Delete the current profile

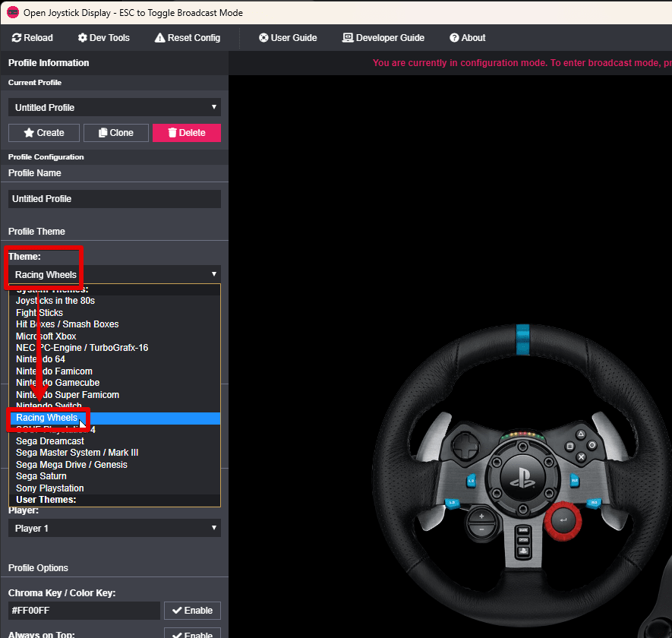click(187, 133)
